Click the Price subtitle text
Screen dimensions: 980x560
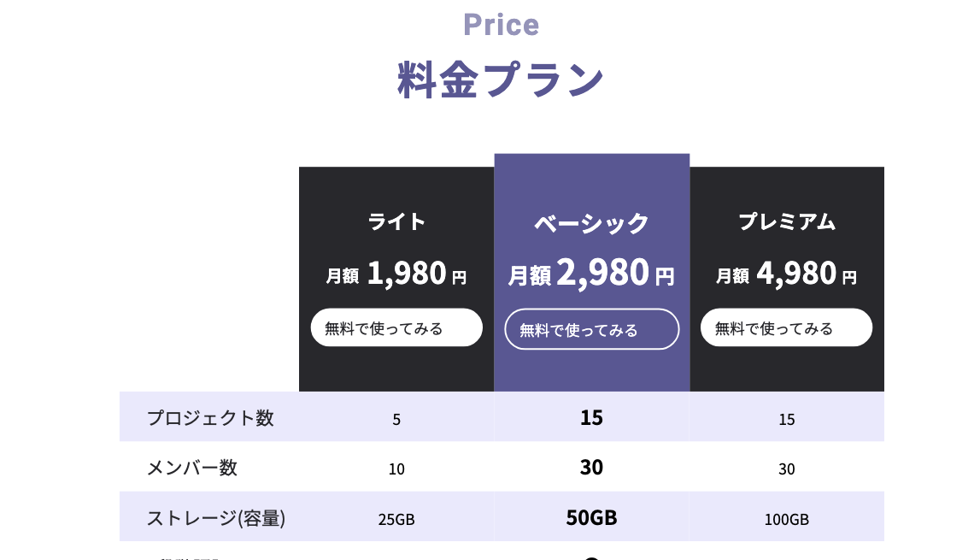coord(501,25)
